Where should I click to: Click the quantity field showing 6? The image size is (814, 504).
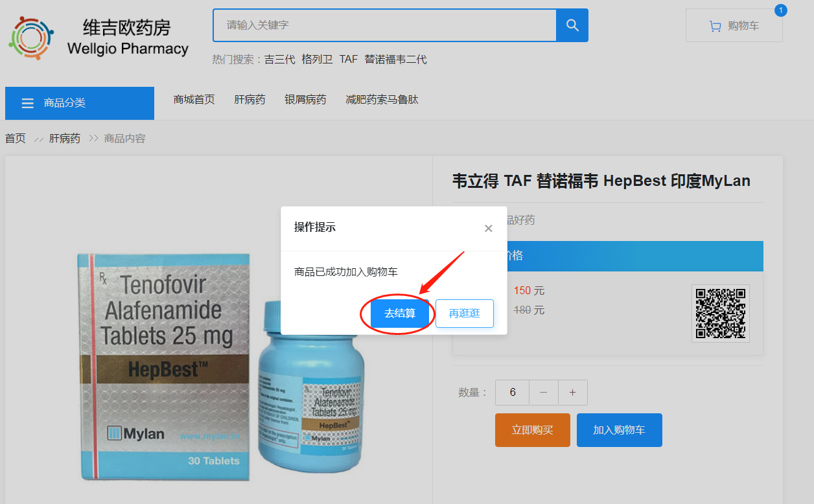513,393
